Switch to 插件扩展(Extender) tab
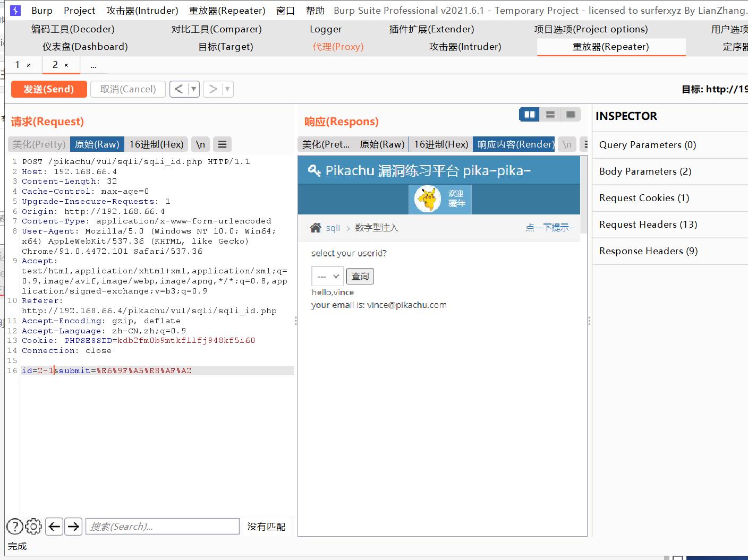Screen dimensions: 748x560 pos(432,29)
